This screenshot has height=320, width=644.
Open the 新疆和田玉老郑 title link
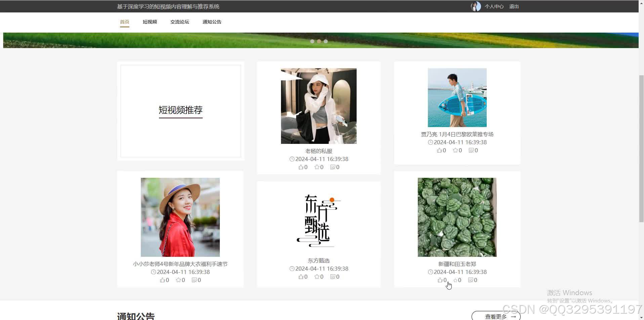pos(457,264)
